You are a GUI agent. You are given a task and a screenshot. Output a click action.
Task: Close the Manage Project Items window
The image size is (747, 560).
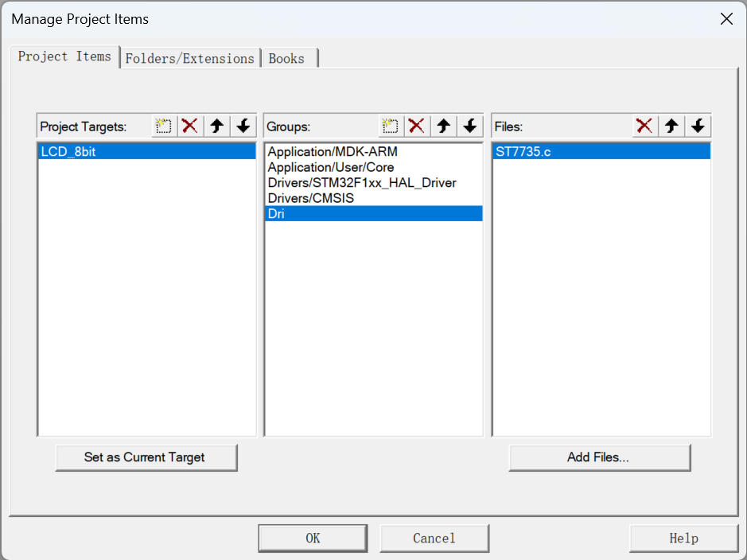(726, 19)
